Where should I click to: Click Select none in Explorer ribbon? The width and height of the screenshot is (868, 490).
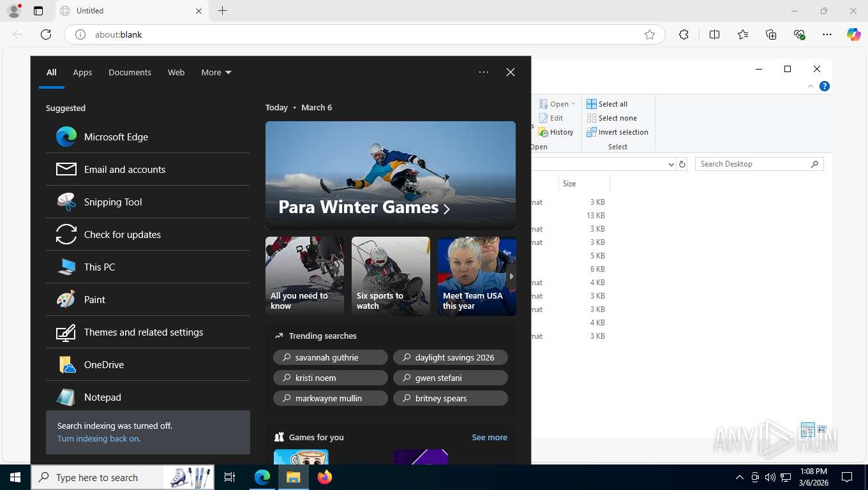pyautogui.click(x=611, y=118)
